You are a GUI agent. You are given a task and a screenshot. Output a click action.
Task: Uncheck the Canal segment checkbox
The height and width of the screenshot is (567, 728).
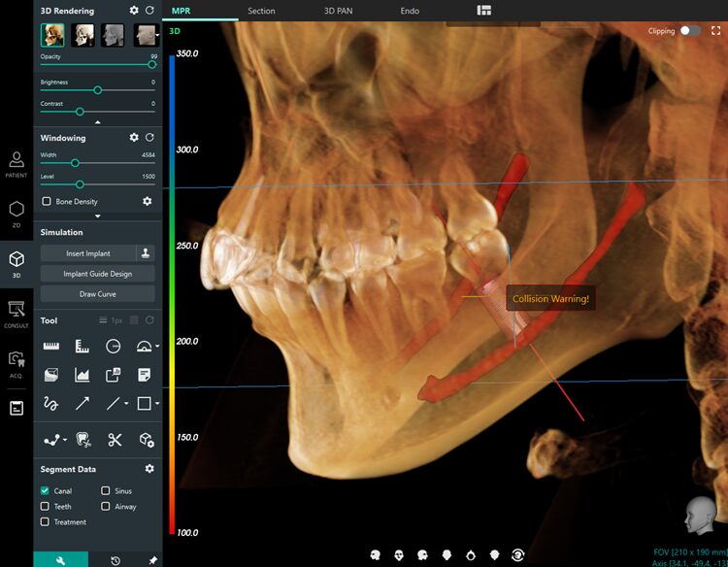pos(46,491)
